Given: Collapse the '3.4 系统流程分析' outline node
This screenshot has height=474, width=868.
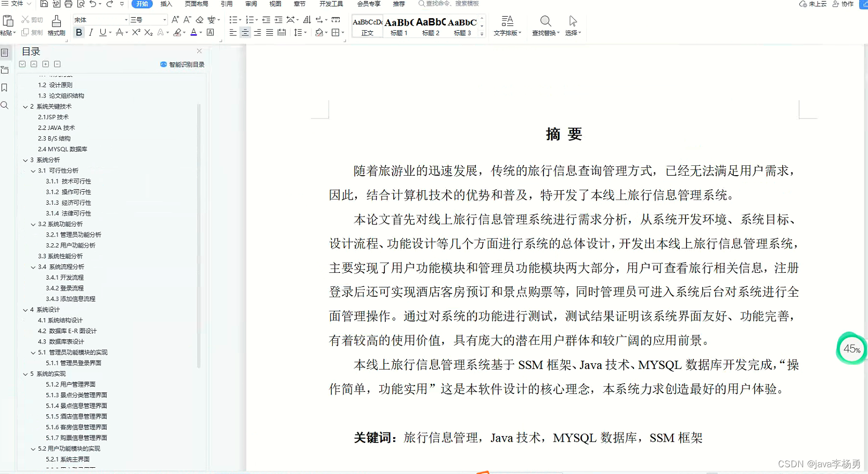Looking at the screenshot, I should pyautogui.click(x=33, y=267).
